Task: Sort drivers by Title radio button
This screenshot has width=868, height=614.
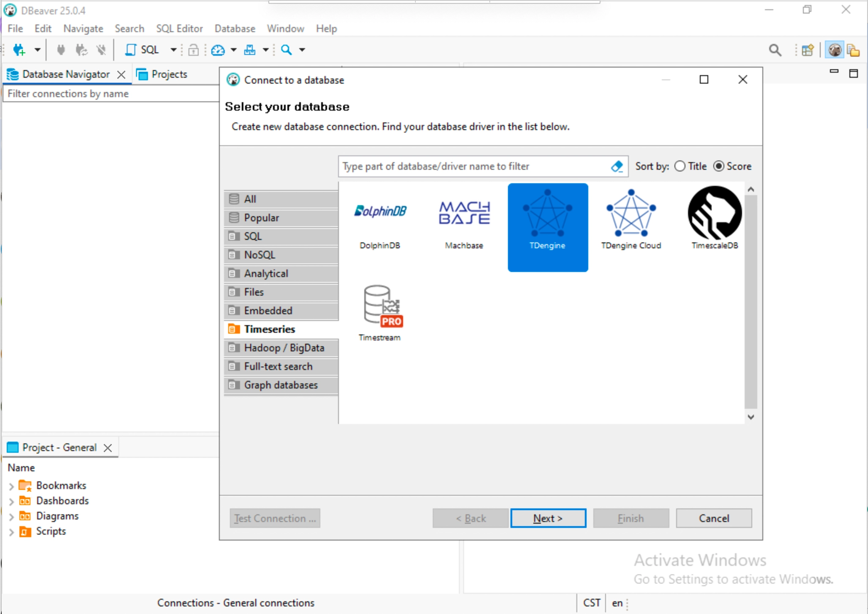Action: tap(680, 166)
